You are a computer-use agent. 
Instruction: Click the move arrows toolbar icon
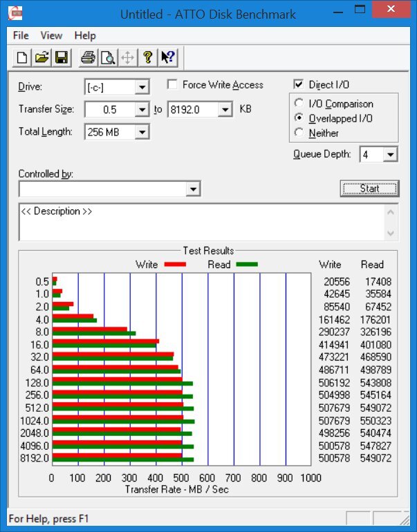tap(128, 57)
